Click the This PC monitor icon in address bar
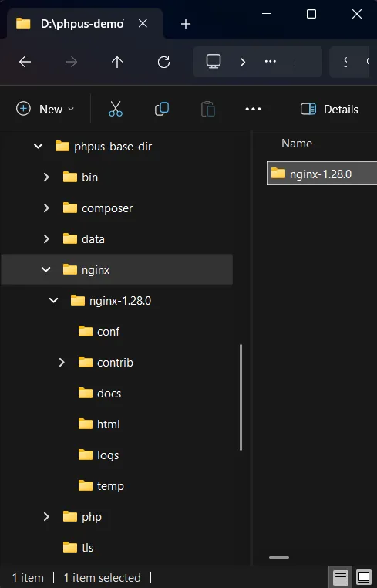377x588 pixels. [214, 62]
